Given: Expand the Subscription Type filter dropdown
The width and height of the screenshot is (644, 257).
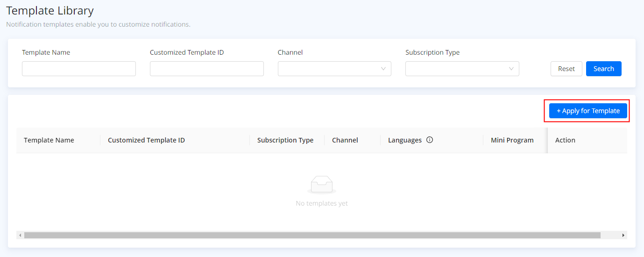Looking at the screenshot, I should click(462, 69).
